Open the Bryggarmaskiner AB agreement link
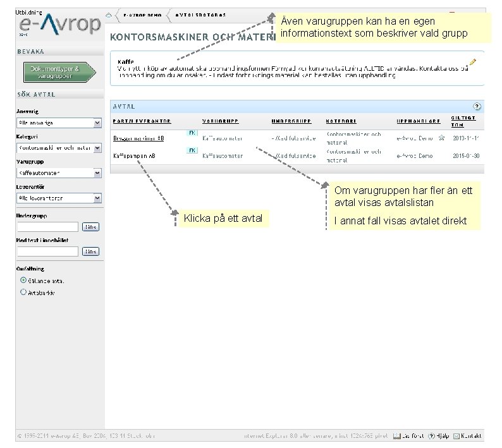This screenshot has width=502, height=448. point(138,138)
